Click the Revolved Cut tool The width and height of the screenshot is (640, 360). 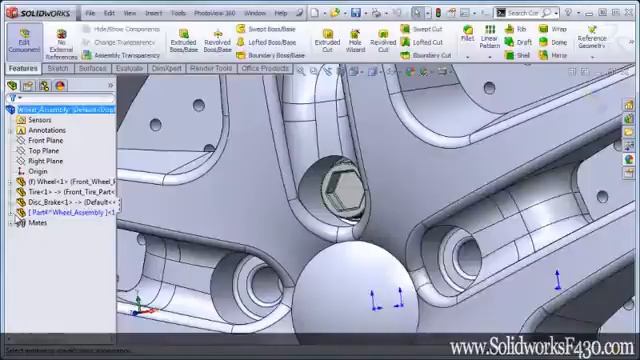tap(383, 41)
